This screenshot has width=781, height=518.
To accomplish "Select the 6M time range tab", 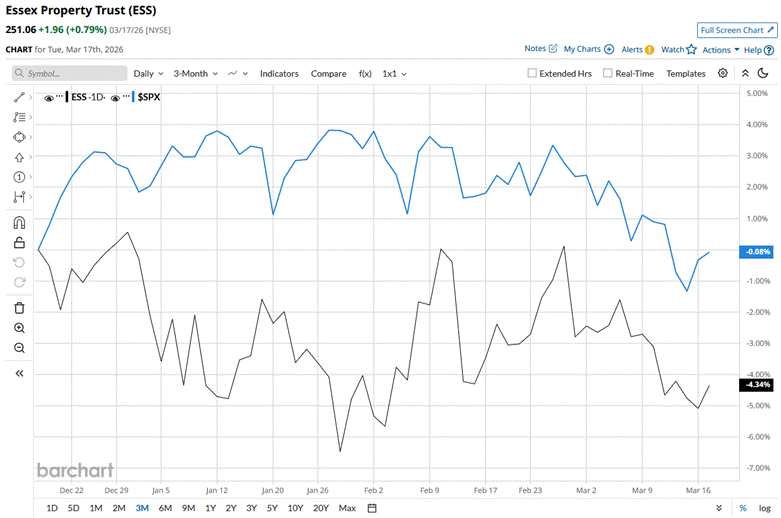I will coord(165,508).
